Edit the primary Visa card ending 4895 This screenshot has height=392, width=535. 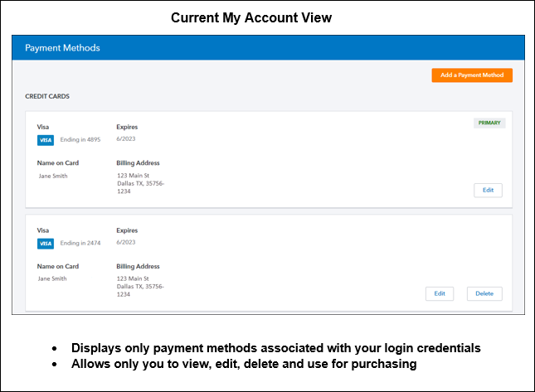(488, 191)
